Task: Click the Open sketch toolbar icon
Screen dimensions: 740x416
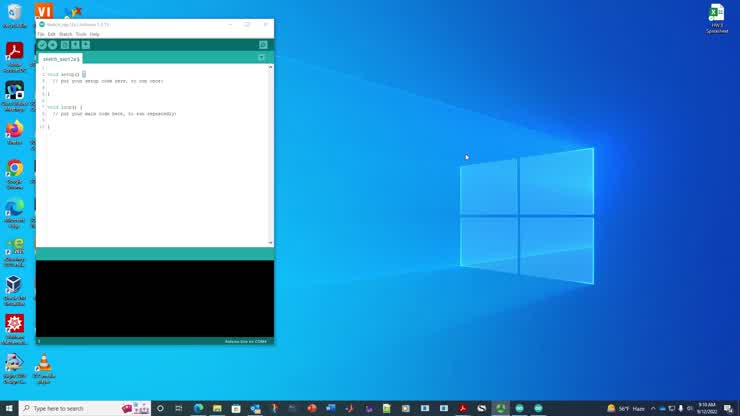Action: point(75,45)
